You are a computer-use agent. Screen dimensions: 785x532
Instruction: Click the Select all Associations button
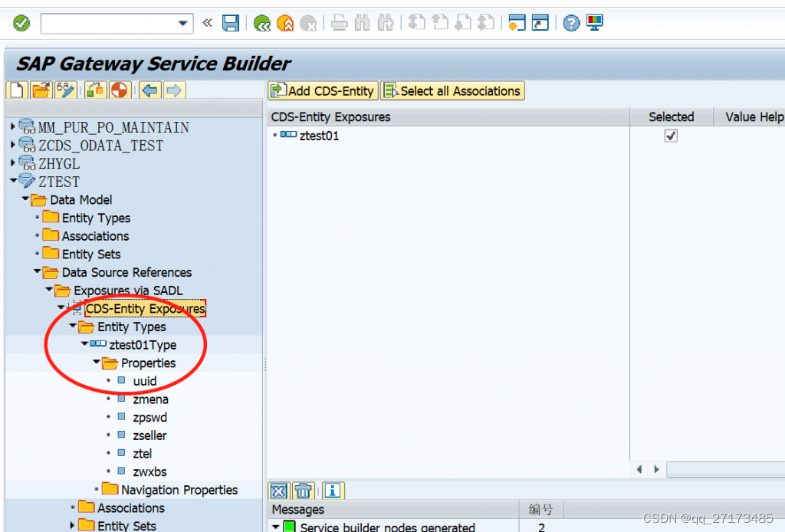click(452, 90)
